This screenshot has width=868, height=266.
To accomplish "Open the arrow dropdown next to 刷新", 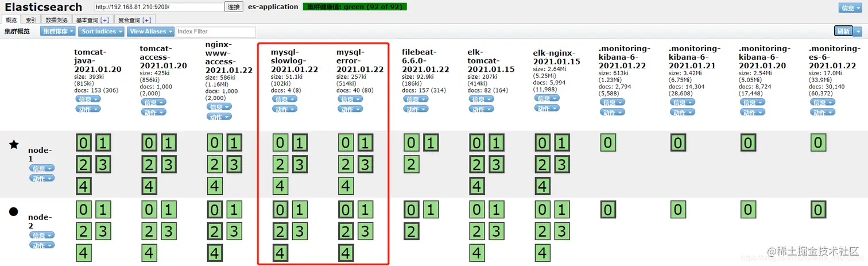I will click(857, 32).
